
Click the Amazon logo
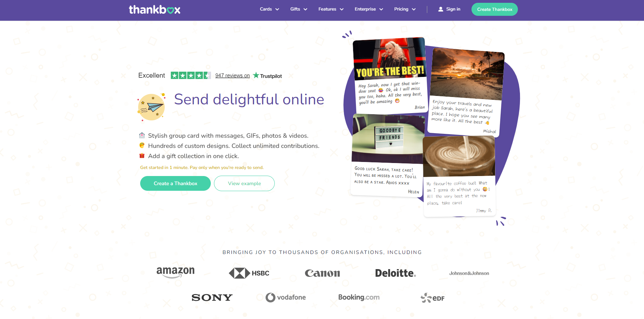[175, 272]
